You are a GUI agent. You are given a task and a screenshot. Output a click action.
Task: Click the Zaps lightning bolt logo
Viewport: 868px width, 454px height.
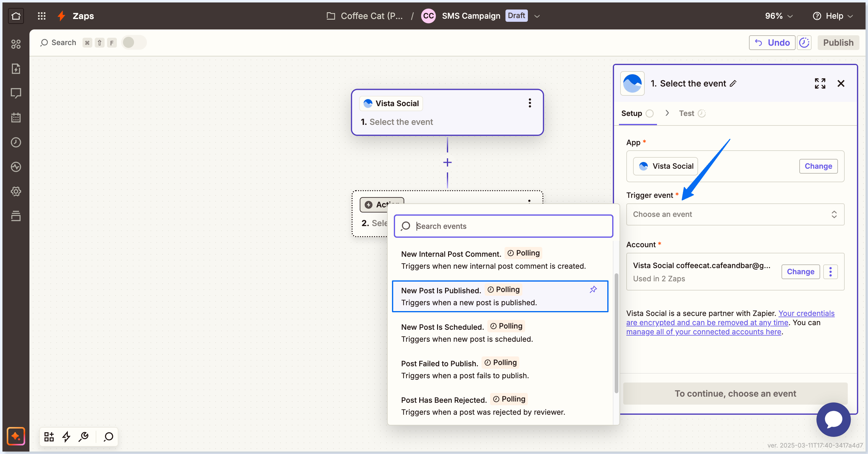coord(61,16)
